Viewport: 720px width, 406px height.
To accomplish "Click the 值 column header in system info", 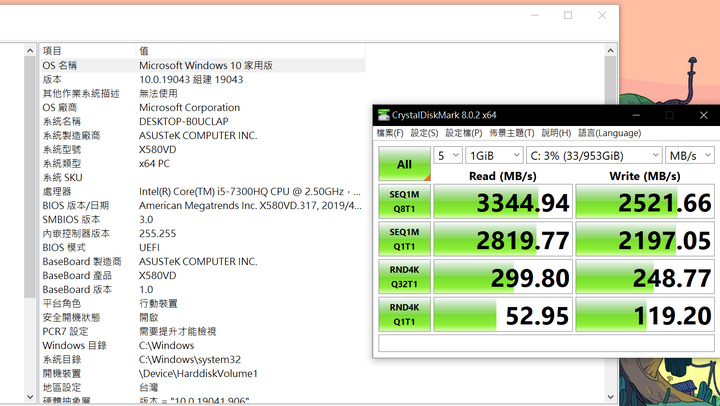I will 251,51.
